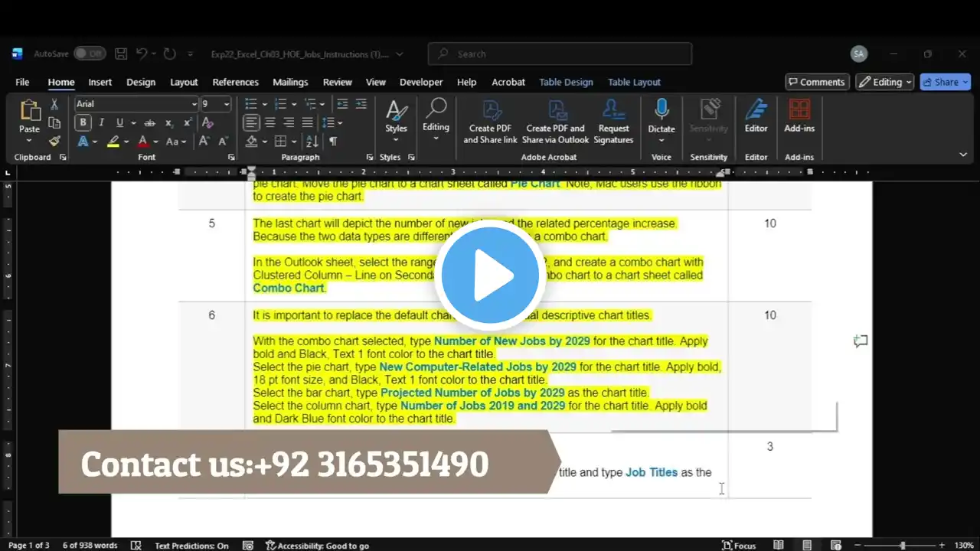Open the Editor pane from ribbon
This screenshot has width=980, height=551.
coord(756,116)
